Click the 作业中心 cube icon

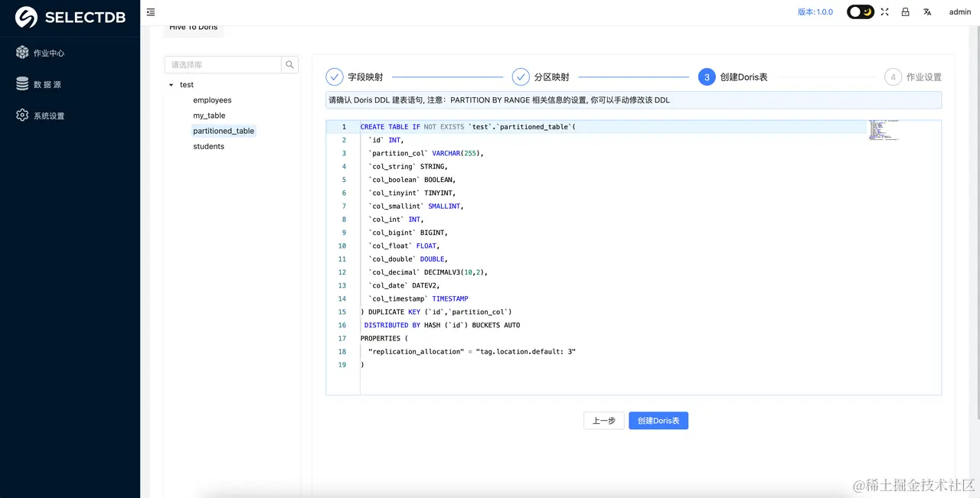[x=22, y=53]
